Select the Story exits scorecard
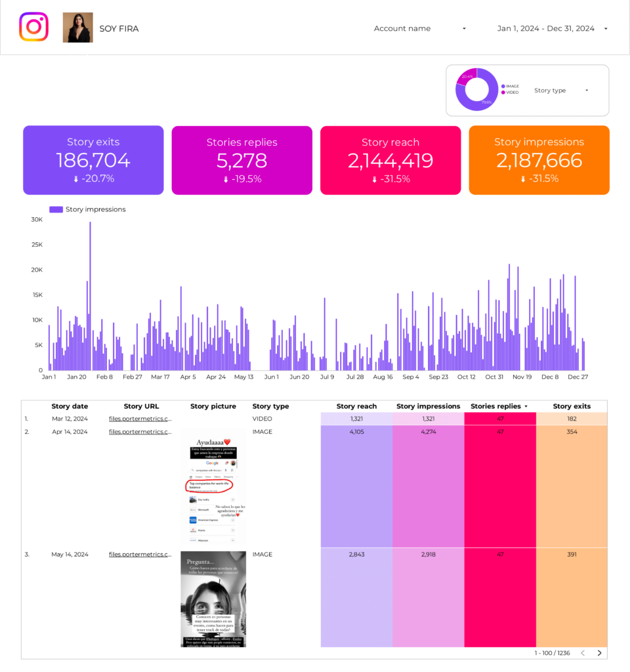 click(x=93, y=160)
